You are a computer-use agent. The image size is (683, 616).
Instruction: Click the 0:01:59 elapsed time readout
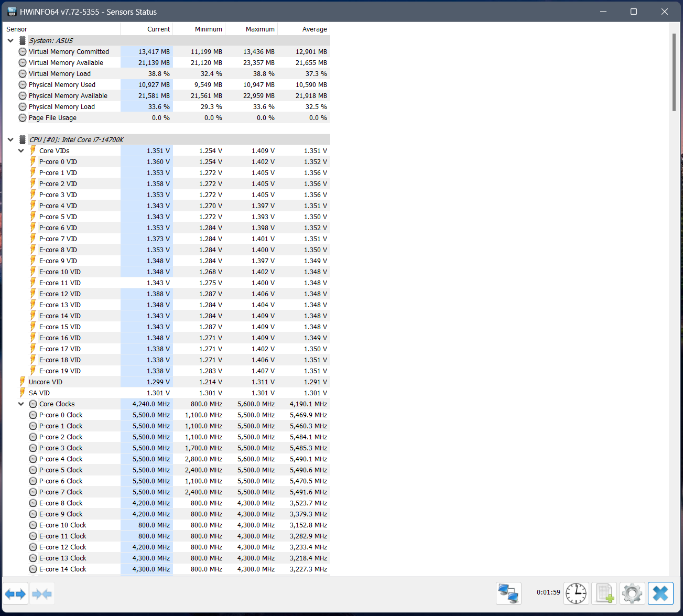pyautogui.click(x=548, y=592)
